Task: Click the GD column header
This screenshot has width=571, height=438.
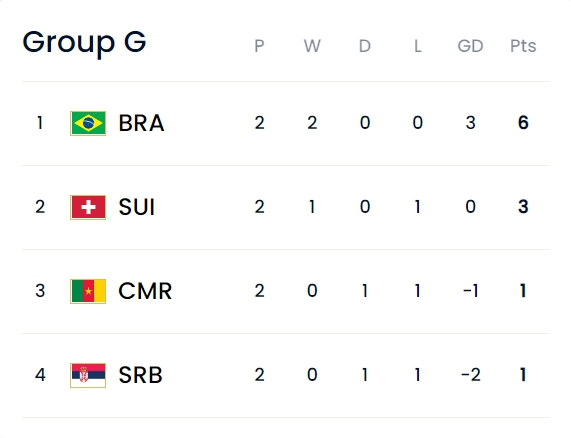Action: point(470,46)
